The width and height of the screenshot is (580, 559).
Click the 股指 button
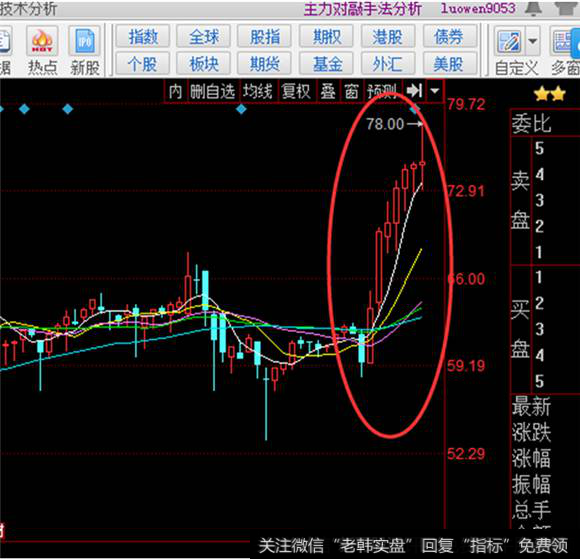click(264, 36)
